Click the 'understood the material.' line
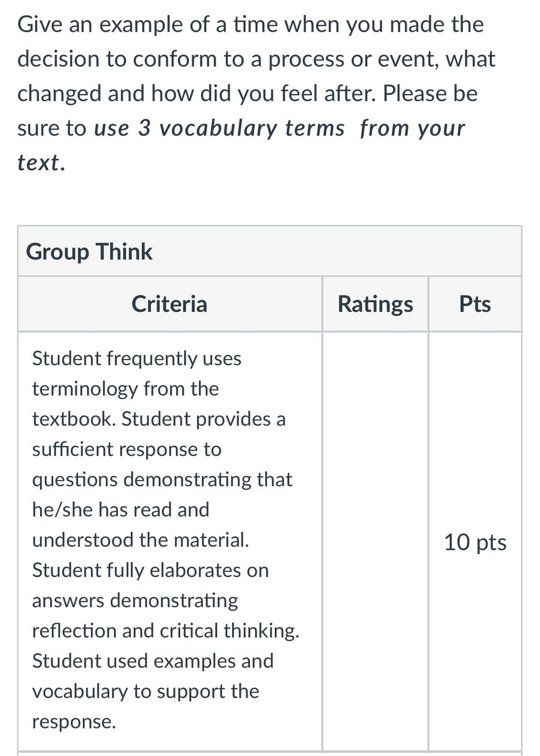Image resolution: width=540 pixels, height=756 pixels. [141, 540]
